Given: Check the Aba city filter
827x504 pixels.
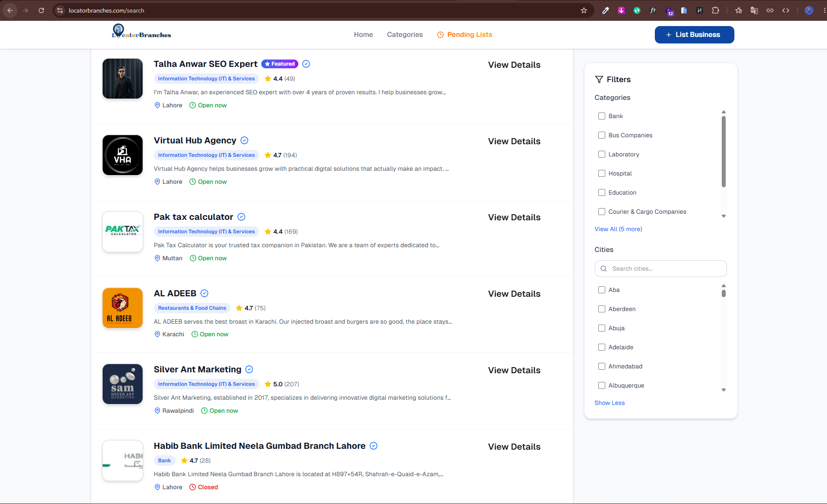Looking at the screenshot, I should [x=602, y=290].
